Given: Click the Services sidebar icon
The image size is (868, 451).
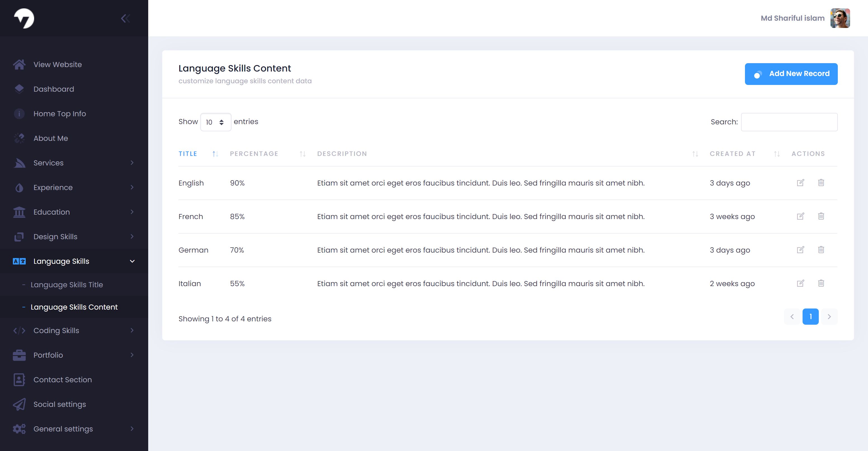Looking at the screenshot, I should [19, 163].
